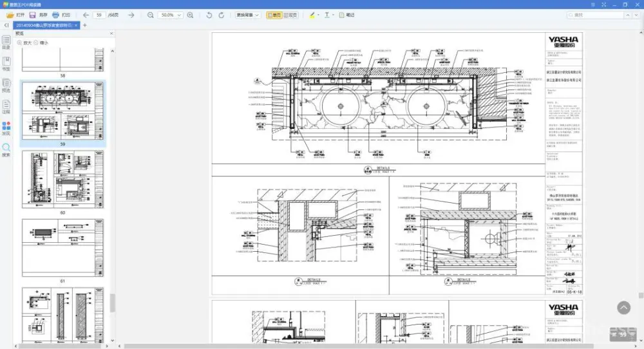Zoom out with the minus magnifier
Image resolution: width=644 pixels, height=349 pixels.
pos(150,14)
